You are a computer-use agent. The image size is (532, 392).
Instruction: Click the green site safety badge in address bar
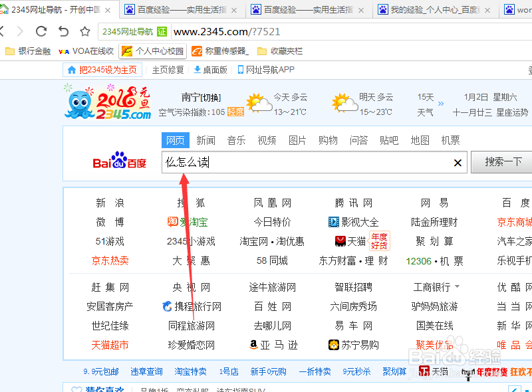tap(162, 31)
